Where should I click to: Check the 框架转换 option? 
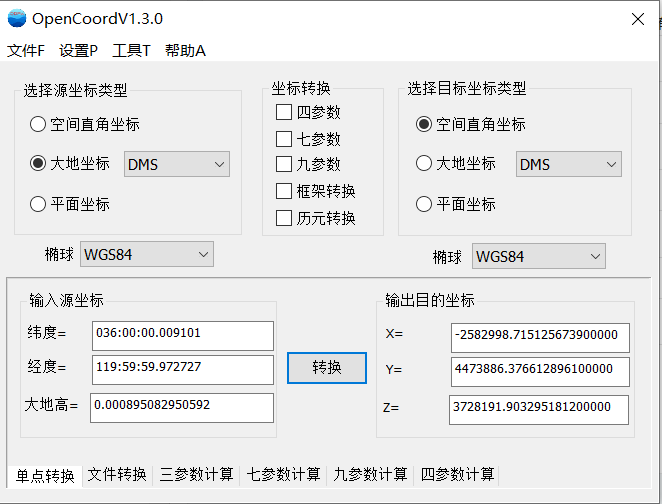pos(284,191)
